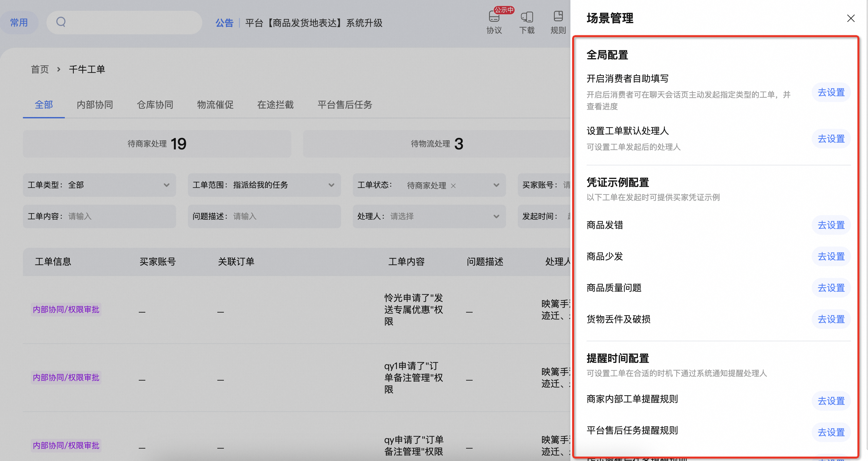This screenshot has width=868, height=461.
Task: Click the 全局配置 section heading
Action: tap(607, 55)
